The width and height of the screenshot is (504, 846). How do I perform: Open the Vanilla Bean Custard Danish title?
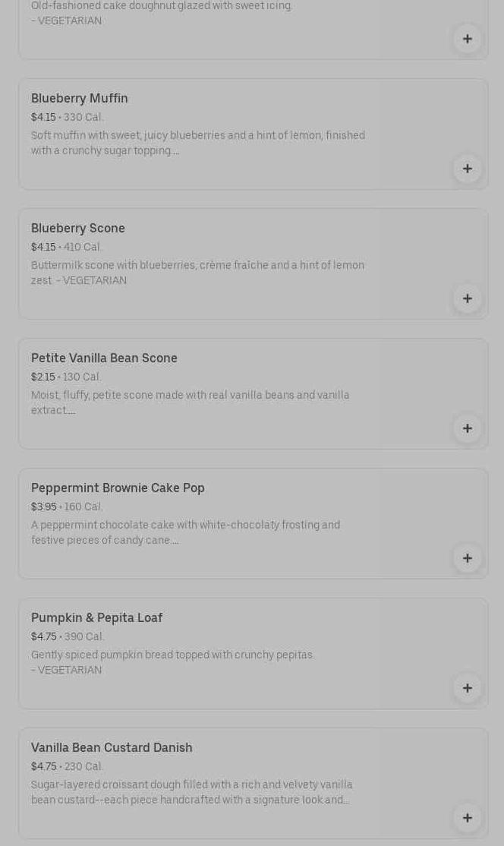pos(112,748)
